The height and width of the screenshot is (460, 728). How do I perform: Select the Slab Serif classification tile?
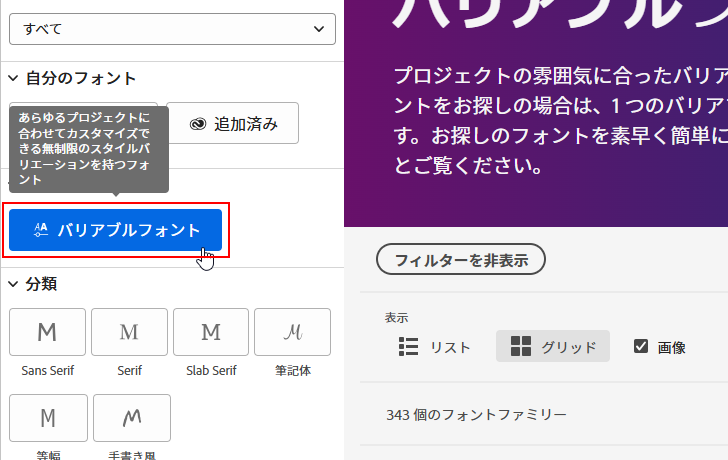point(211,332)
